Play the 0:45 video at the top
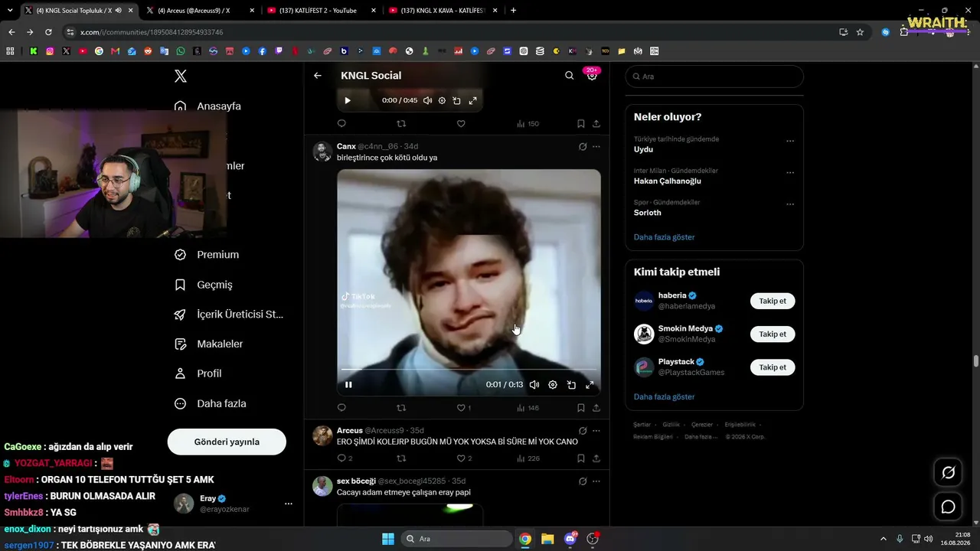This screenshot has height=551, width=980. (x=348, y=100)
